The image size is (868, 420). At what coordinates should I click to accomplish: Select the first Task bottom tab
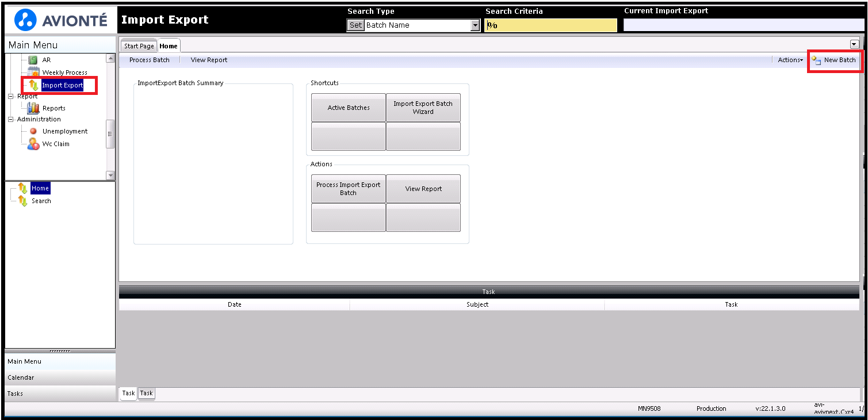tap(128, 394)
